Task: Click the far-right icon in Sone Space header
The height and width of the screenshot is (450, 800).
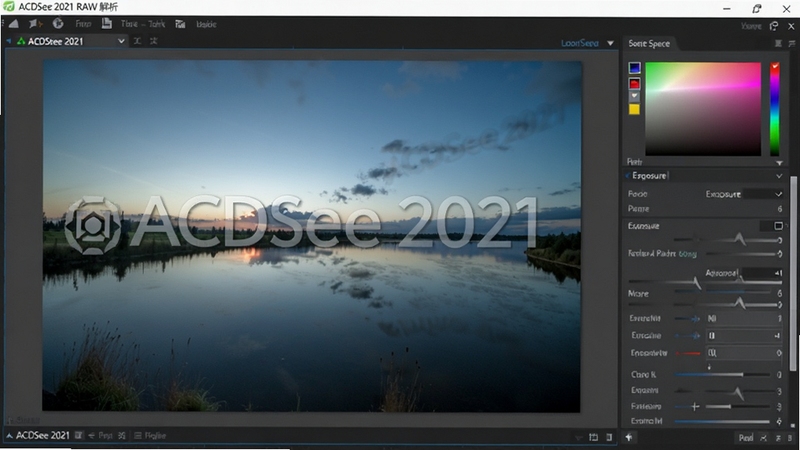Action: (791, 43)
